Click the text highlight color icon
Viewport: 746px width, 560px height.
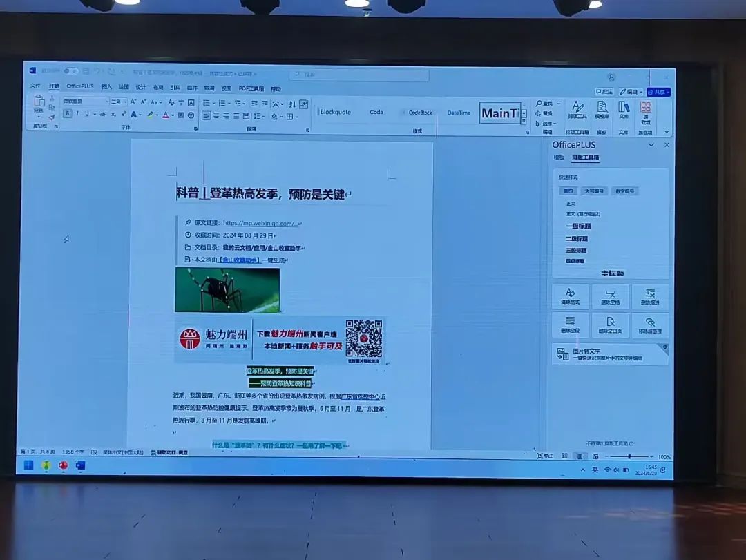click(150, 115)
